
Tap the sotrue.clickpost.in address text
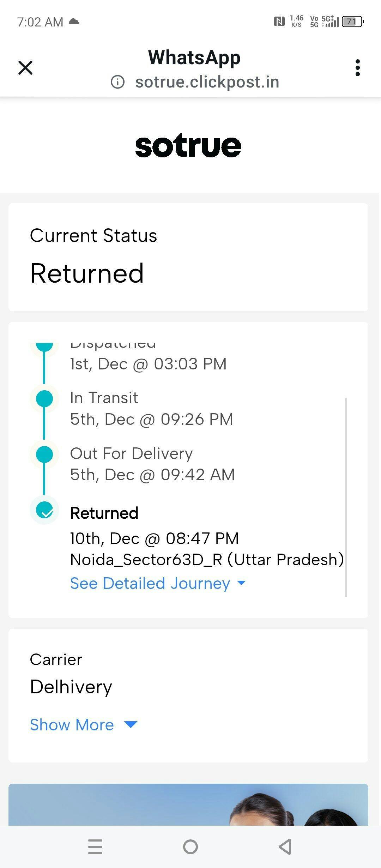pos(207,82)
